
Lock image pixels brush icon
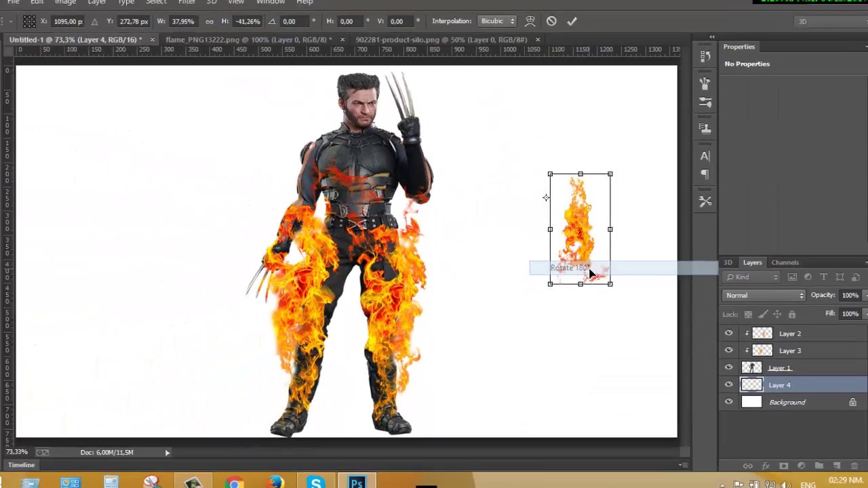pyautogui.click(x=763, y=314)
